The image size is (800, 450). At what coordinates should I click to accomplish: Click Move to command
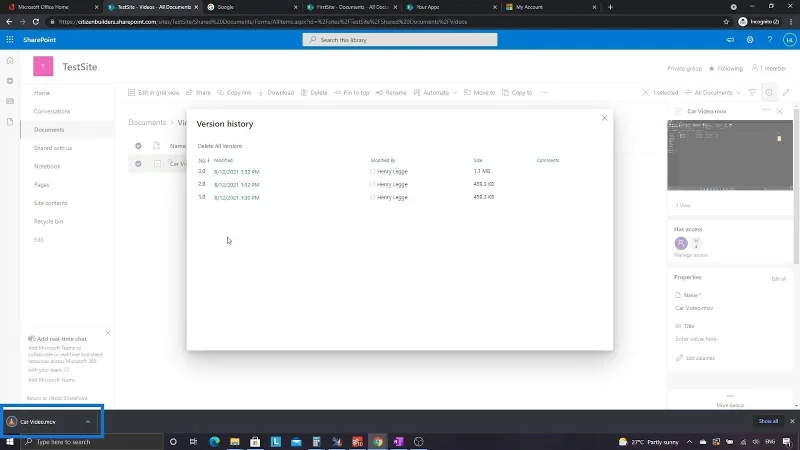480,92
